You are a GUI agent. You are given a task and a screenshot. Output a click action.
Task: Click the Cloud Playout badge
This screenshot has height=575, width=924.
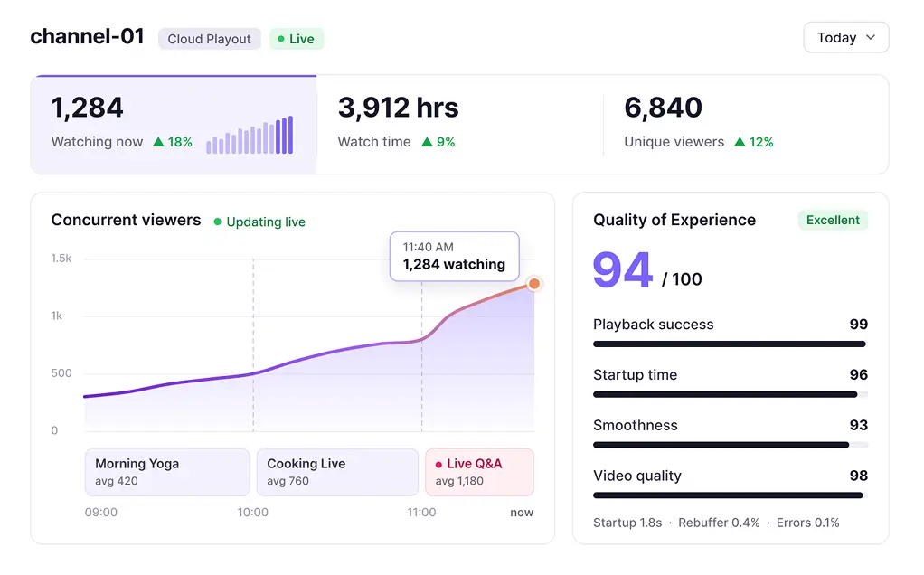(209, 39)
